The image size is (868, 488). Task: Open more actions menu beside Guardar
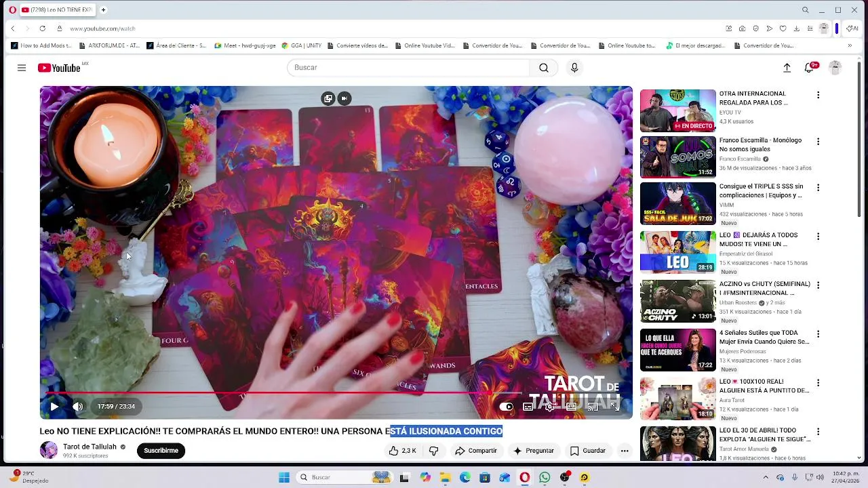tap(625, 451)
